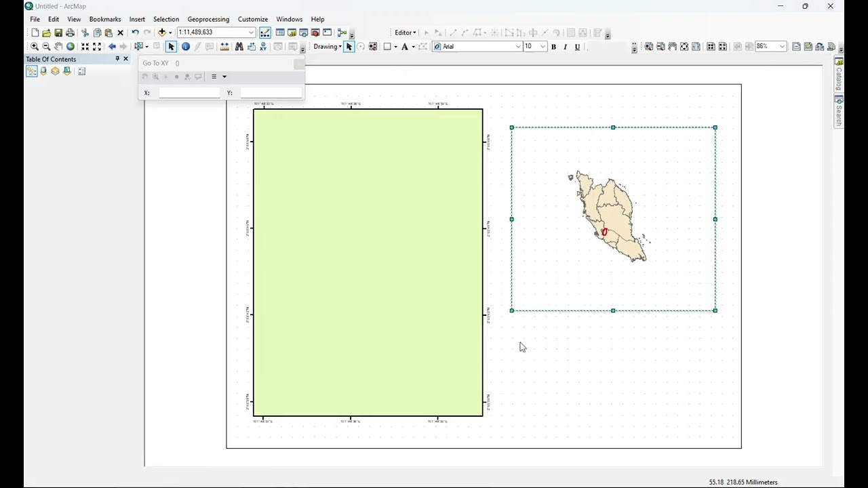Open the Geoprocessing menu
Screen dimensions: 868x488
click(x=208, y=19)
